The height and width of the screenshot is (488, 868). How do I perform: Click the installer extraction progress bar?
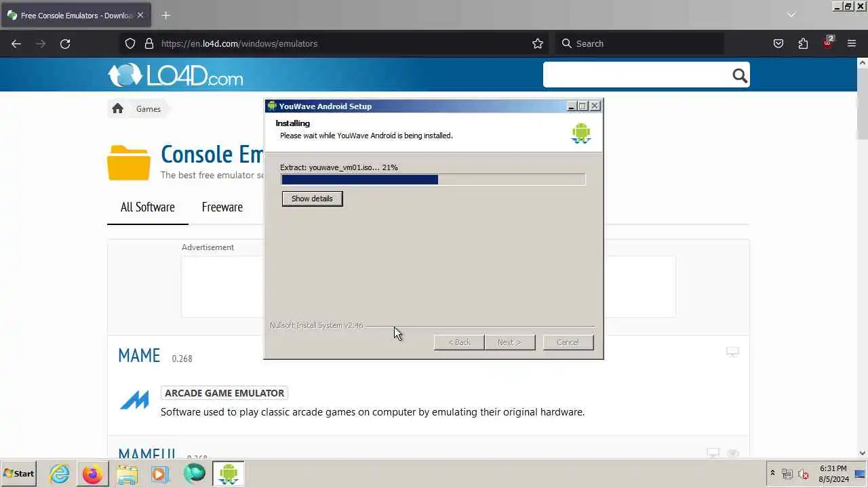[x=433, y=180]
